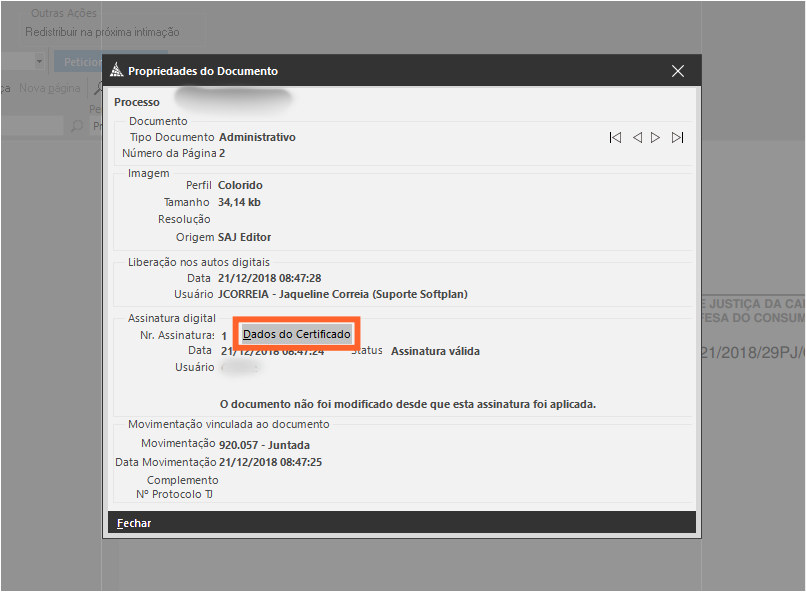The image size is (806, 592).
Task: Click the 920.057 - Juntada movement entry
Action: point(264,443)
